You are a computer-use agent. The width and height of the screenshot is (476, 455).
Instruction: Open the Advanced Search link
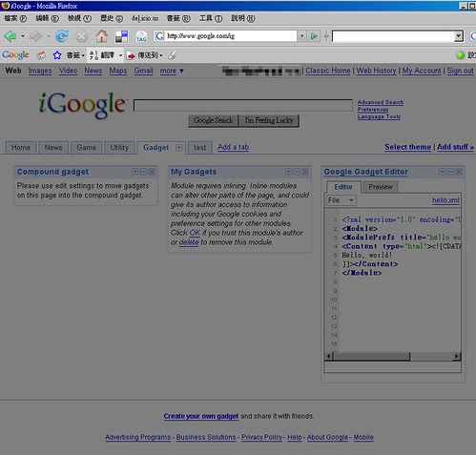tap(381, 102)
